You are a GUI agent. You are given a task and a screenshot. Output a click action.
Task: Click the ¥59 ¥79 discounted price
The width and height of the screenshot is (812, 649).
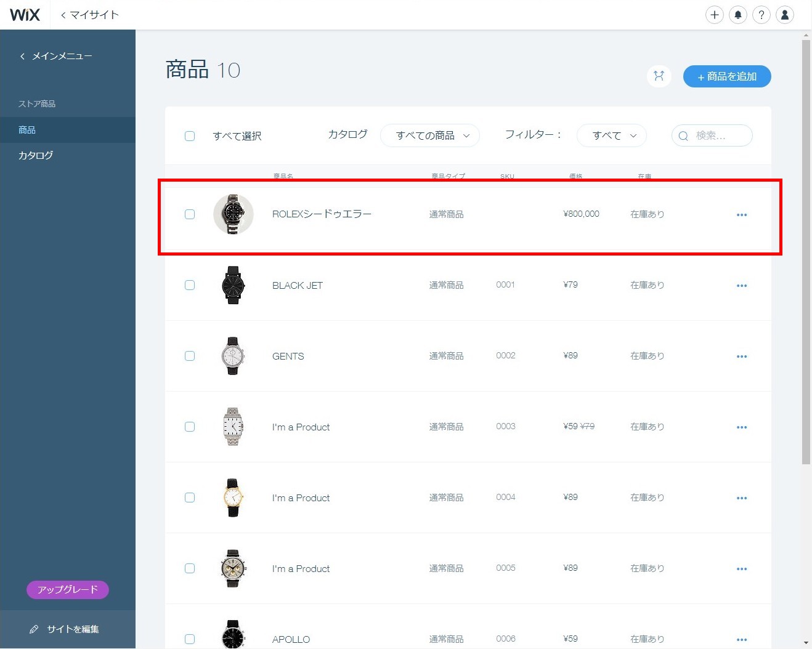tap(579, 426)
